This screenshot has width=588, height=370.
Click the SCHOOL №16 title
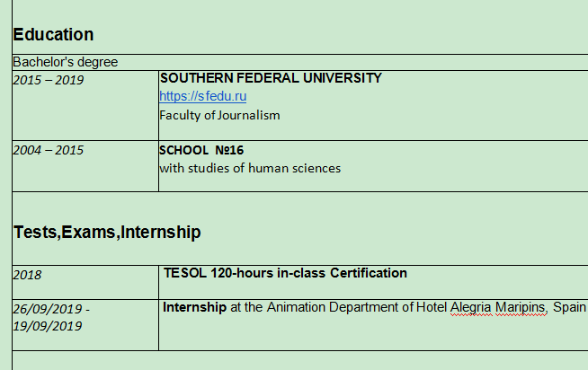(x=201, y=150)
